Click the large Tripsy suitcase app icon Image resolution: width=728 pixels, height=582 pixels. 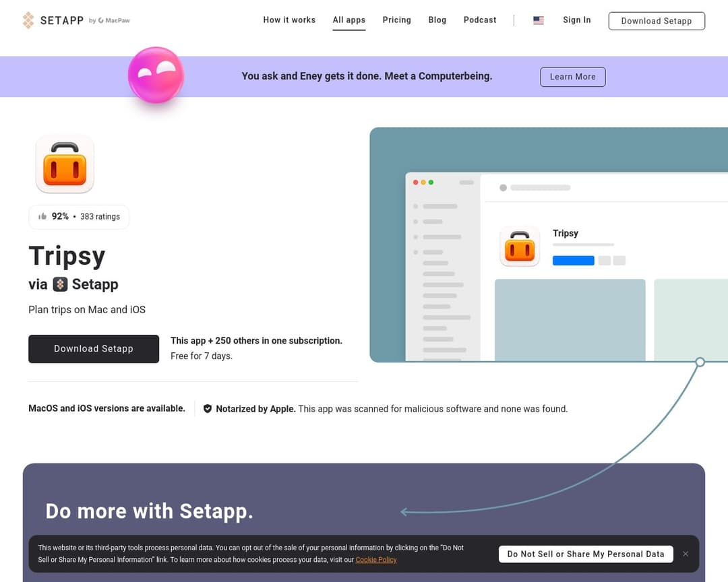[65, 164]
